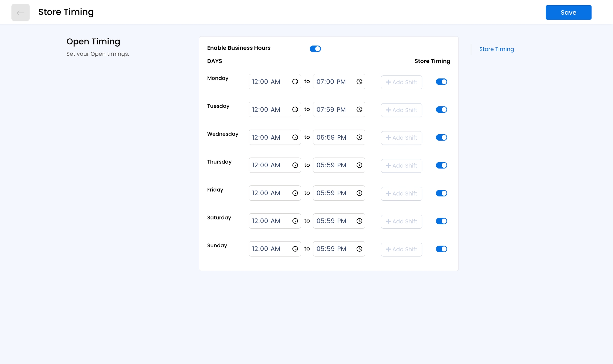The width and height of the screenshot is (613, 364).
Task: Click clock icon in Friday start time
Action: tap(295, 193)
